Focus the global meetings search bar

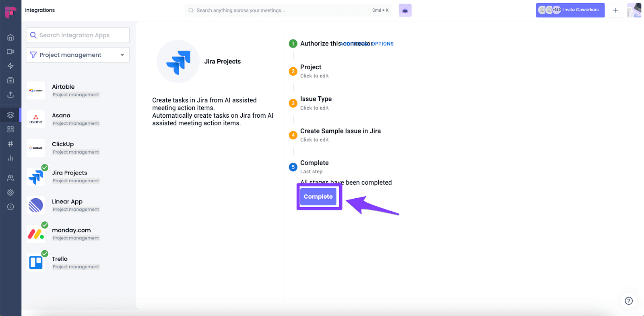click(289, 10)
